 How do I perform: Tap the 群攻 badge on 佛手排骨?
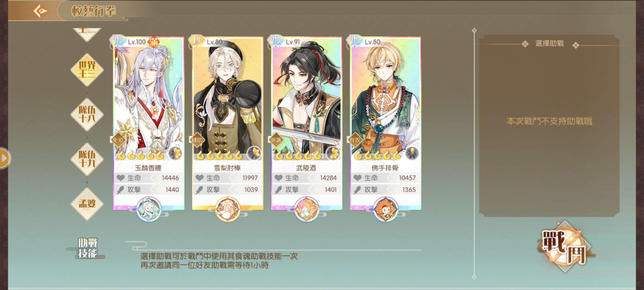355,140
